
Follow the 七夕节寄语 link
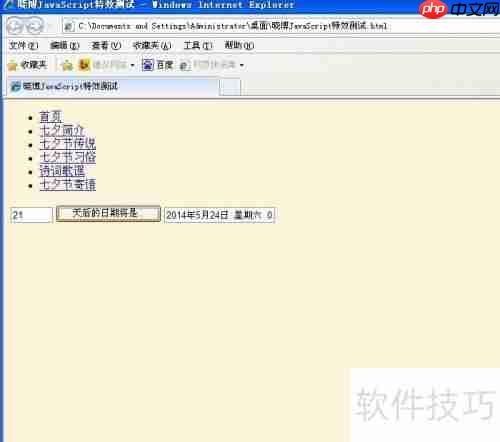tap(68, 185)
